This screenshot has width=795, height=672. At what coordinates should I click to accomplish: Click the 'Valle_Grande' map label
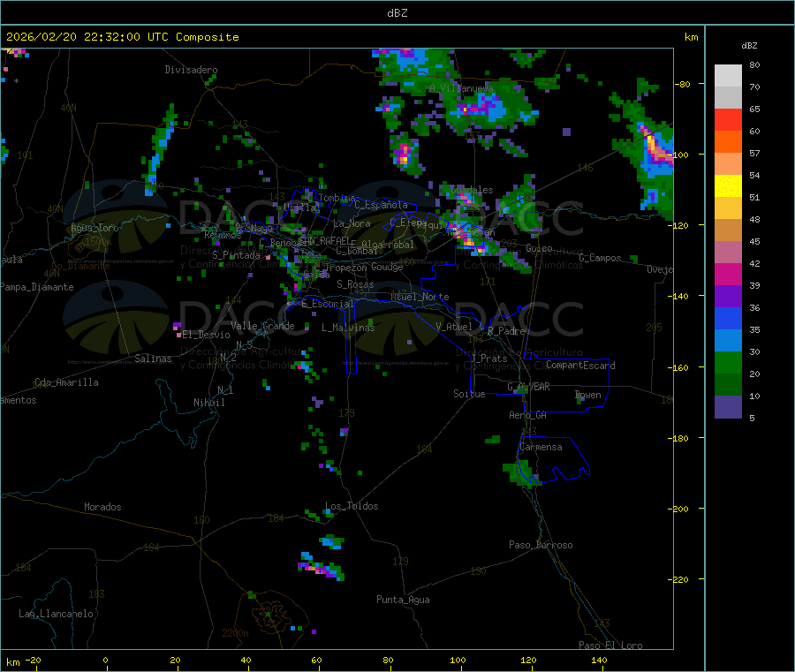262,326
